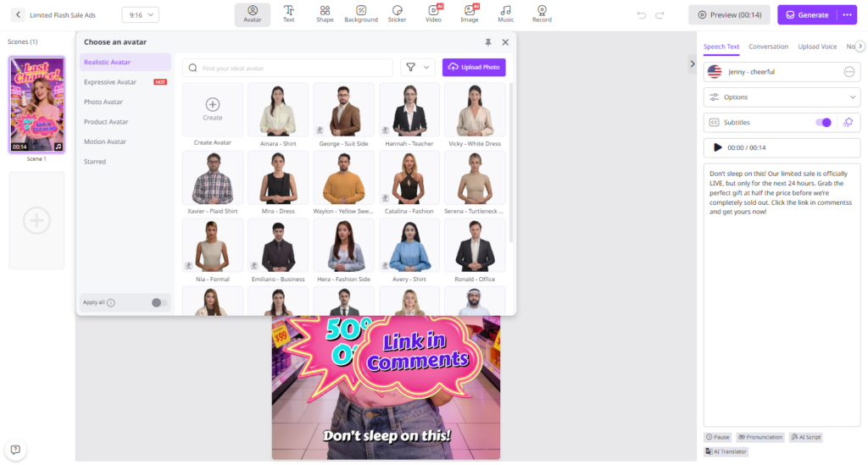868x465 pixels.
Task: Play the speech audio preview
Action: (718, 147)
